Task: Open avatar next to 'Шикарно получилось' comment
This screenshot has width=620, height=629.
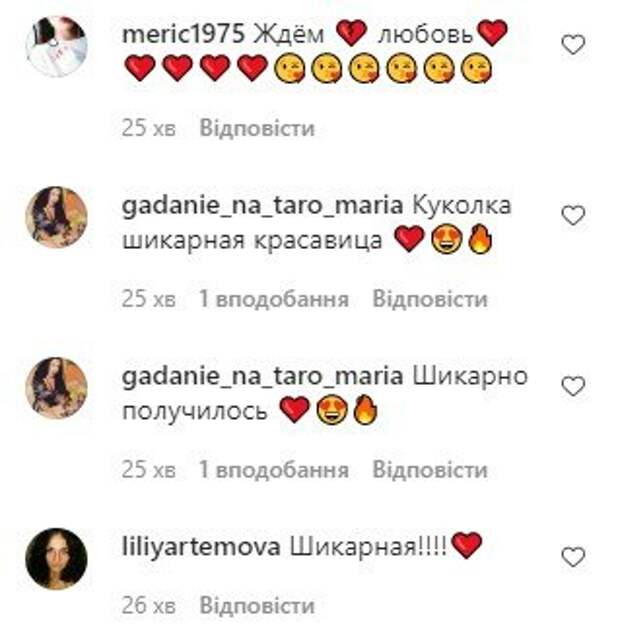Action: (57, 388)
